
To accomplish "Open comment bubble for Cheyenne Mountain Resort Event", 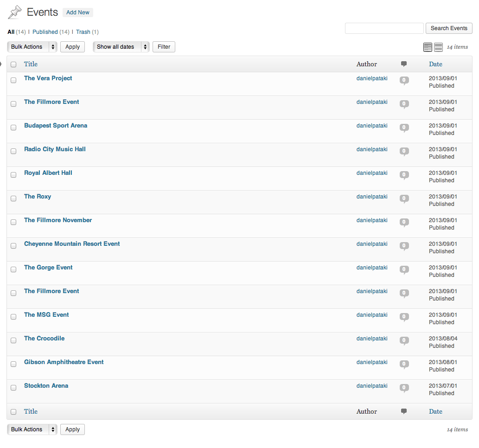I will tap(404, 246).
